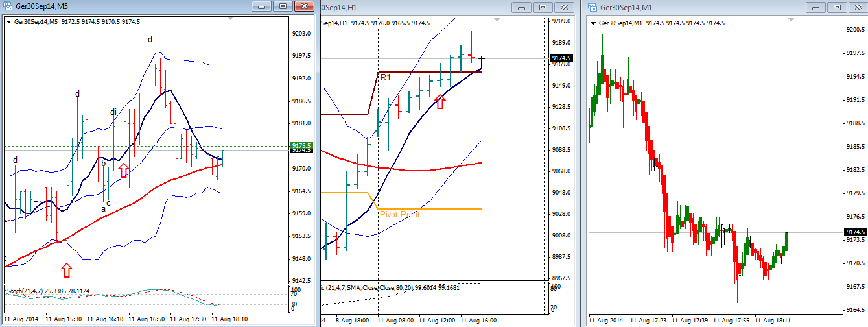Click the 'b' text label on M5 chart

(102, 165)
